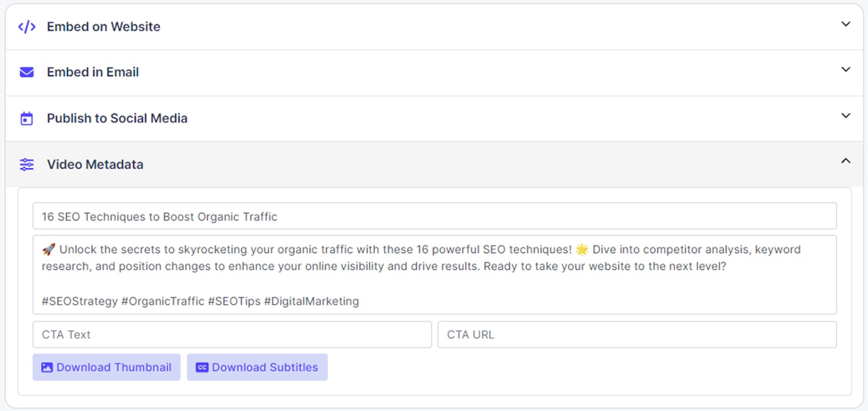Viewport: 868px width, 411px height.
Task: Expand Embed on Website using its chevron
Action: [845, 24]
